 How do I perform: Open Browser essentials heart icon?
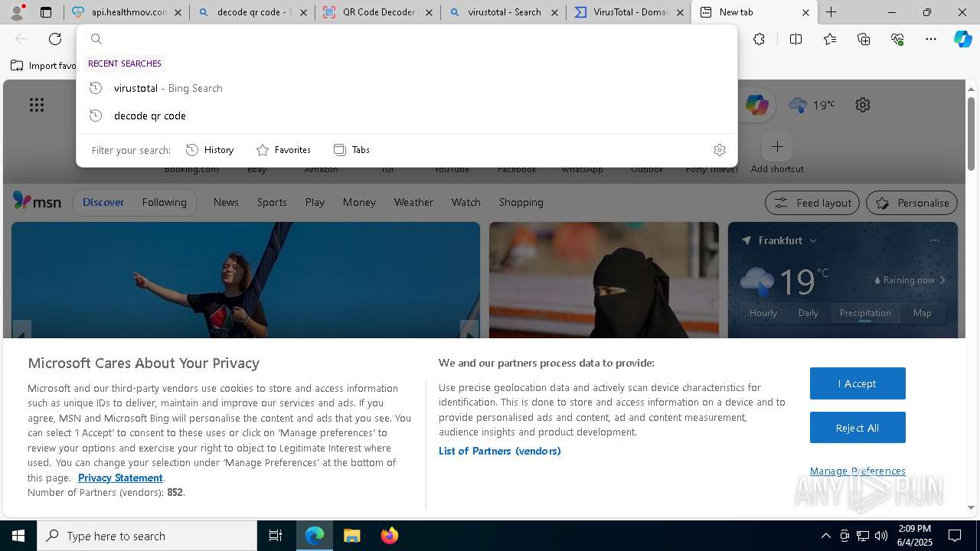click(897, 39)
